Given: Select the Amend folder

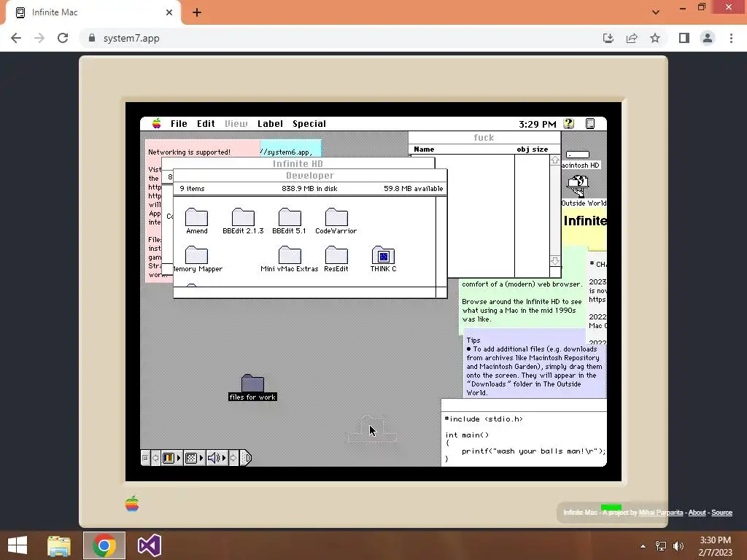Looking at the screenshot, I should [197, 222].
